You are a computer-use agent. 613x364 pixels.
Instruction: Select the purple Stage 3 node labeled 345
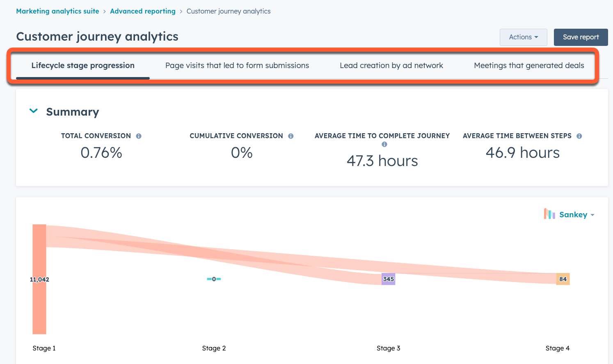pos(388,279)
